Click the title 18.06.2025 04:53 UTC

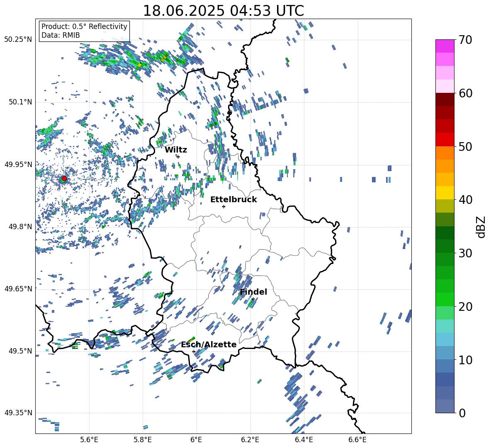pyautogui.click(x=223, y=11)
